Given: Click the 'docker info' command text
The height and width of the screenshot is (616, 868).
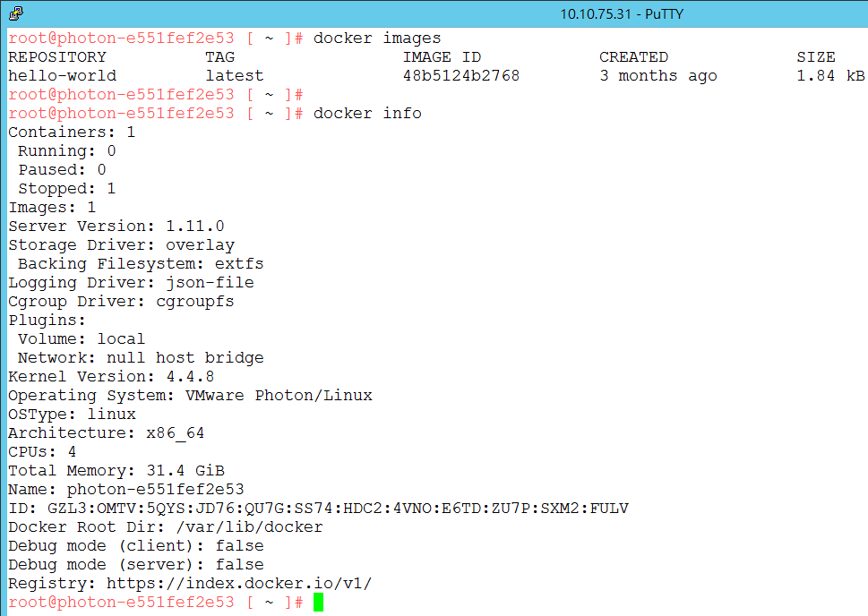Looking at the screenshot, I should tap(367, 114).
